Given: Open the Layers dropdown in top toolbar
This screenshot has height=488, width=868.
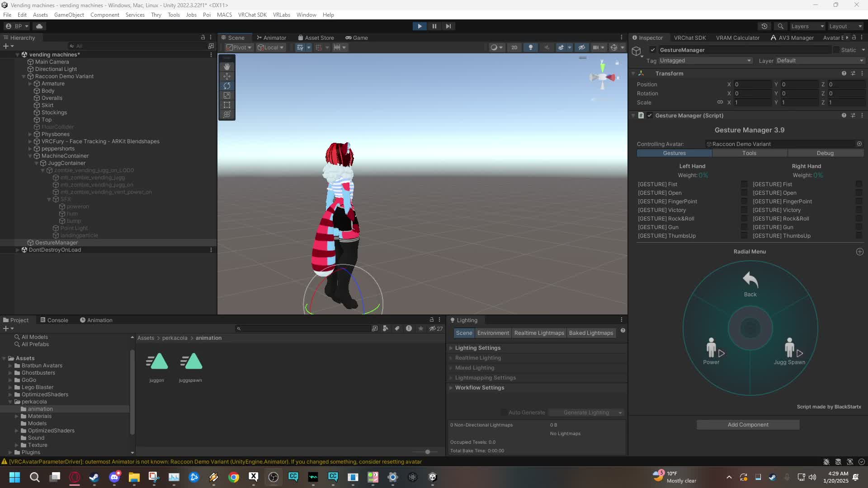Looking at the screenshot, I should pos(807,26).
